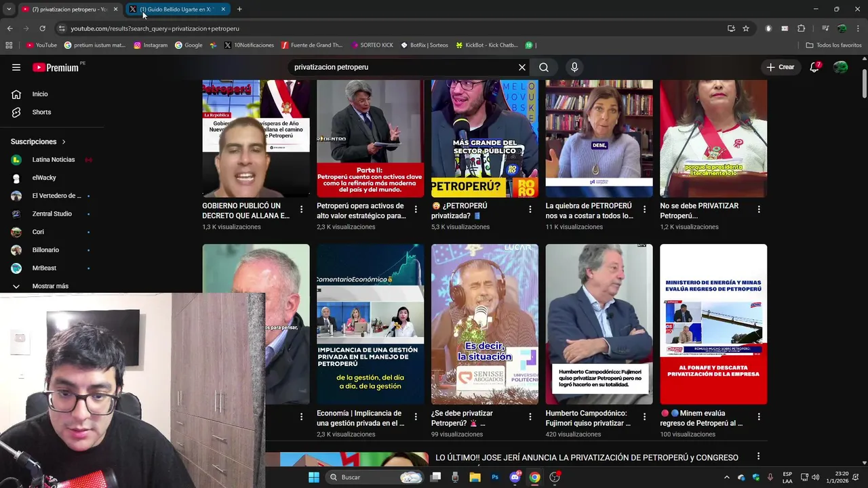Open 'LO ÚLTIMO!! JOSE JERÍ ANUNCIA' video title
The width and height of the screenshot is (868, 488).
coord(587,457)
